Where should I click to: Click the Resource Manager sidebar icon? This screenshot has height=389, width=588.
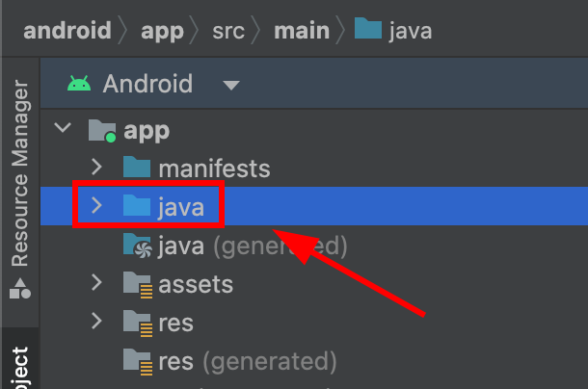coord(18,288)
